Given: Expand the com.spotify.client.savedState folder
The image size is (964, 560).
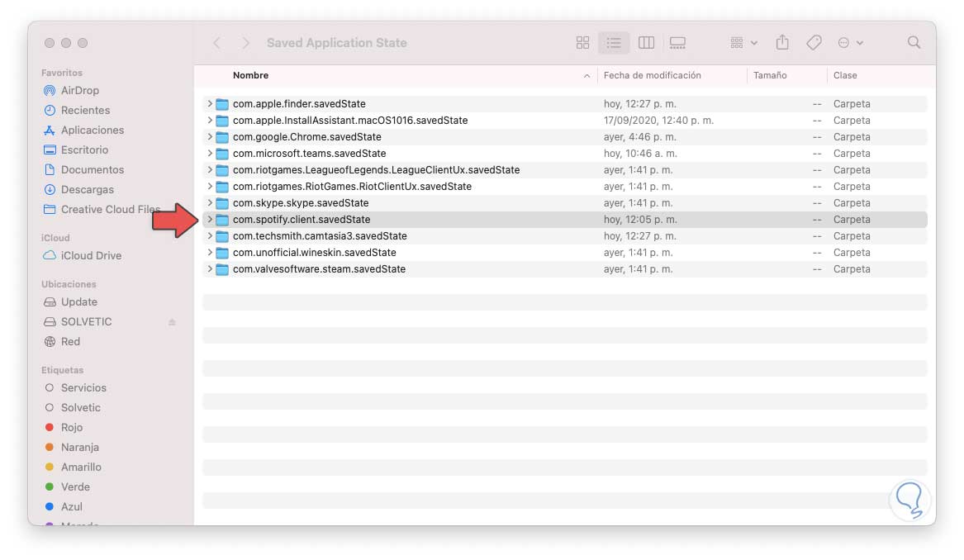Looking at the screenshot, I should (208, 219).
